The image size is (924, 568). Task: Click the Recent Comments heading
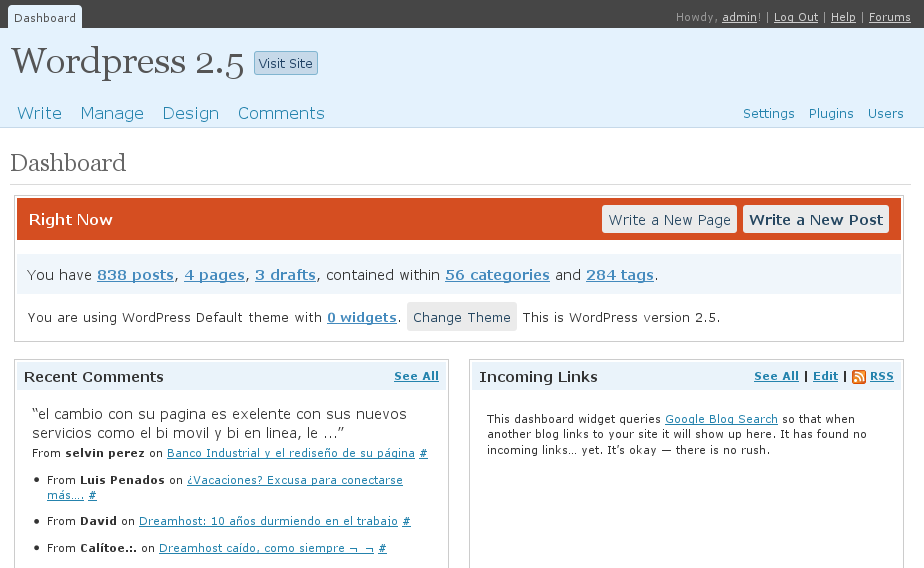pyautogui.click(x=94, y=377)
